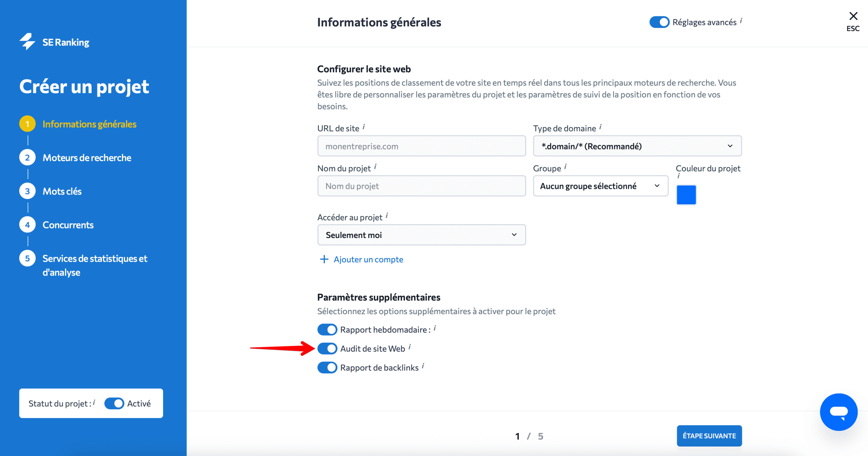Image resolution: width=868 pixels, height=456 pixels.
Task: Click info icon next to Réglages avancés
Action: click(741, 21)
